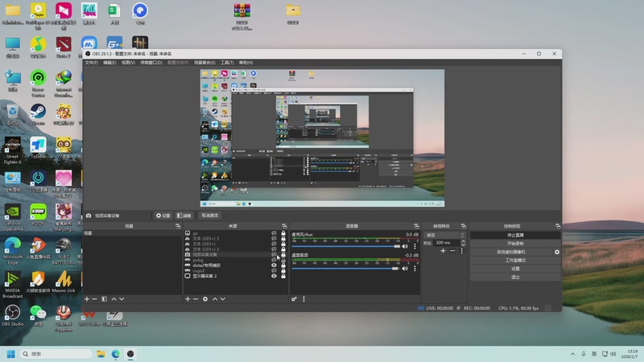Click the Windows Start button
The height and width of the screenshot is (362, 644).
click(11, 354)
